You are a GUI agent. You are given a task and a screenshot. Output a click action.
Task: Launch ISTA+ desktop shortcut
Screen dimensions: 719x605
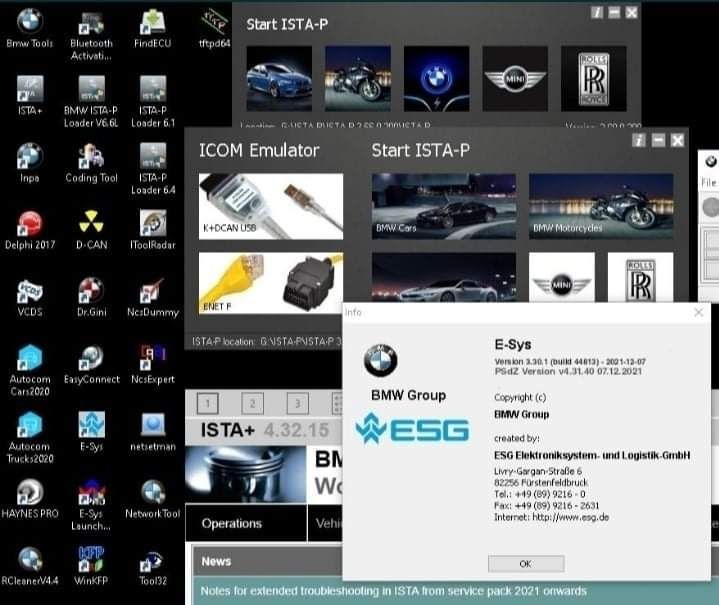[30, 95]
